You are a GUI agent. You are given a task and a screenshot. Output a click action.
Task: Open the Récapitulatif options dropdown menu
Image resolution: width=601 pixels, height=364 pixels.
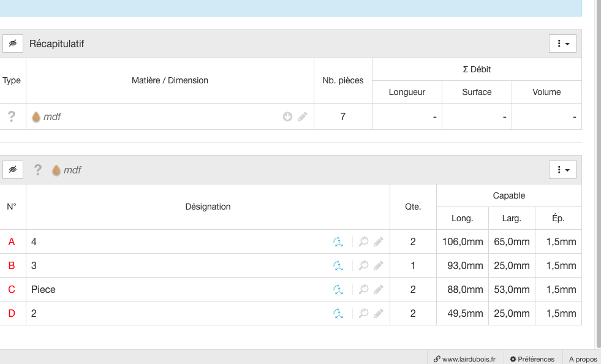(x=562, y=44)
